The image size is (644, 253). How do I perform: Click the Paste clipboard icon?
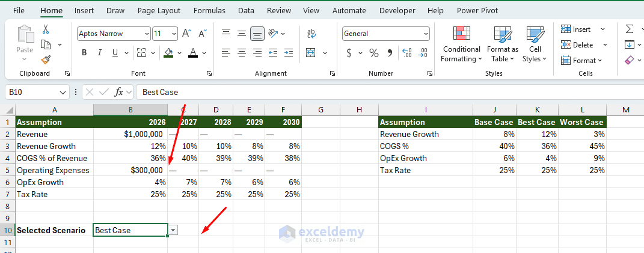25,34
